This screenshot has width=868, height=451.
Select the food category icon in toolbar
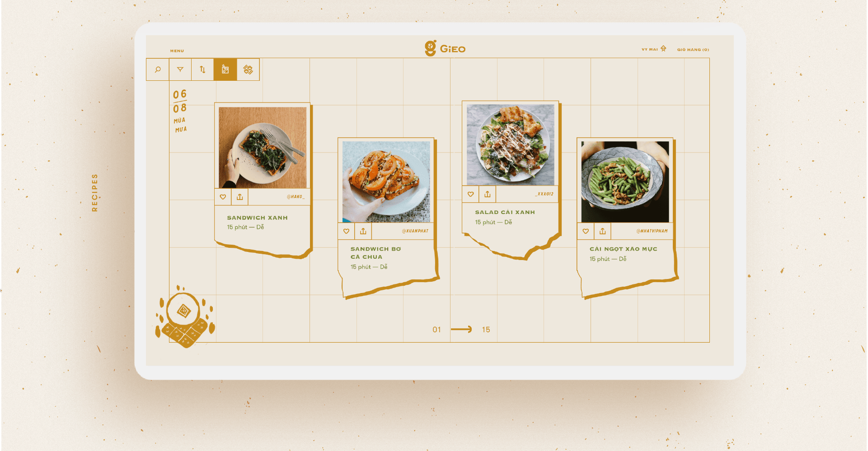pos(248,70)
